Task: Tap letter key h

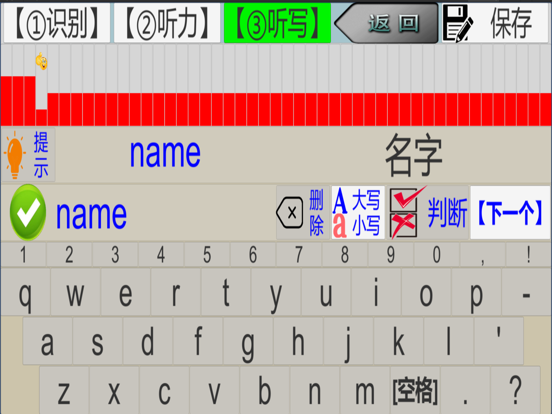Action: 298,341
